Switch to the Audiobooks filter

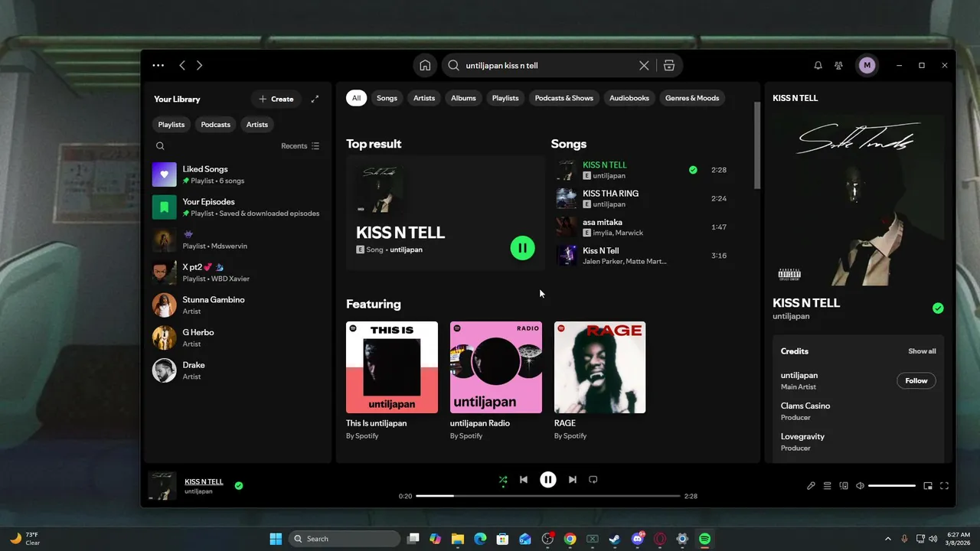click(x=629, y=98)
